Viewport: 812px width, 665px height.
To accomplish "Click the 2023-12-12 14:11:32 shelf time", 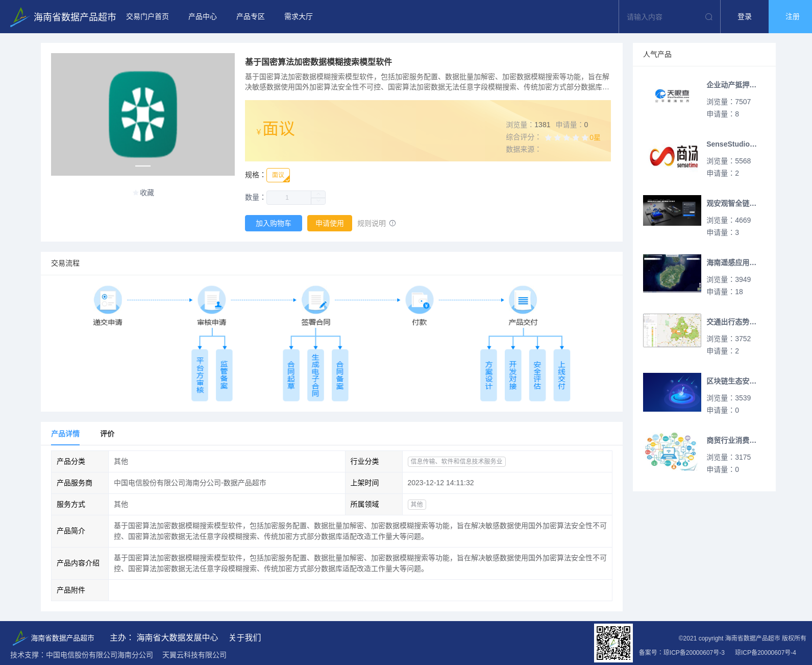I will (440, 483).
